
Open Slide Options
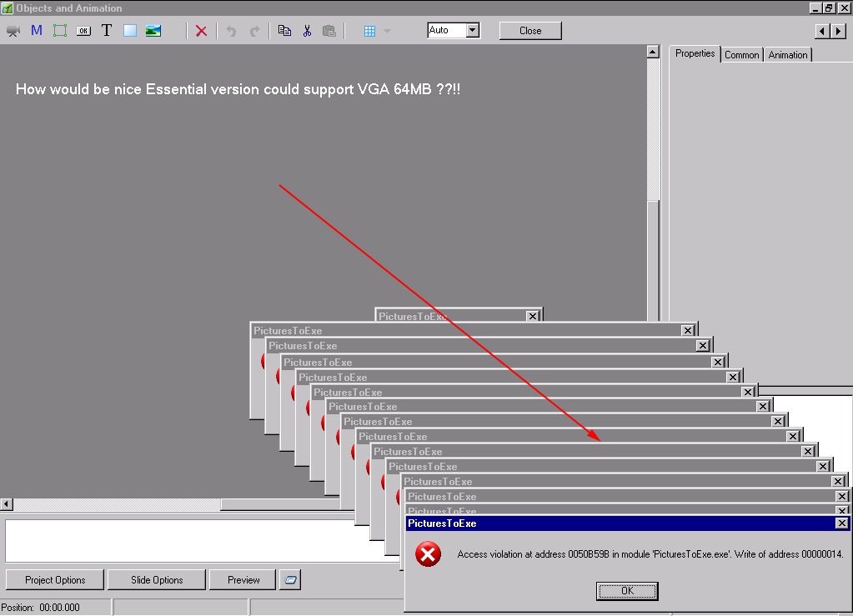pos(157,579)
